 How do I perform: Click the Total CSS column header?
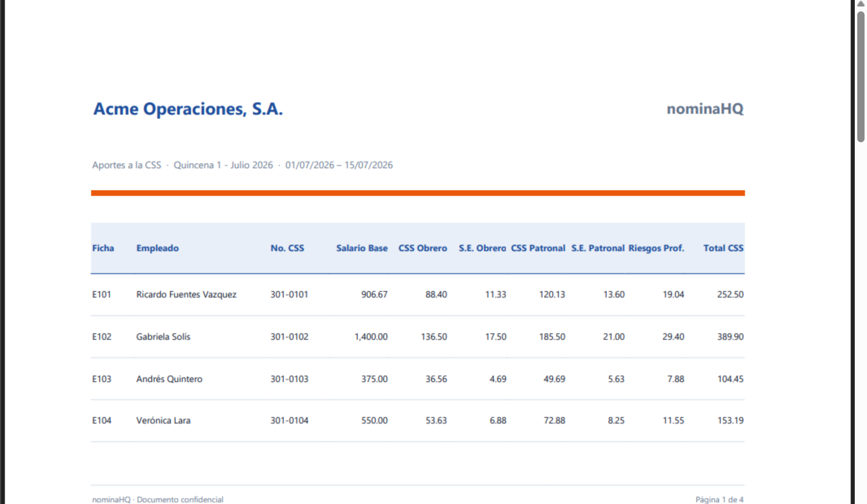723,248
